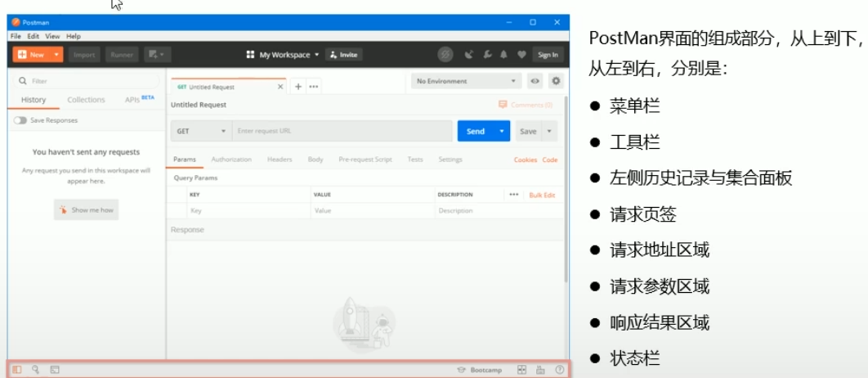Open the GET method dropdown
Image resolution: width=868 pixels, height=378 pixels.
(202, 132)
